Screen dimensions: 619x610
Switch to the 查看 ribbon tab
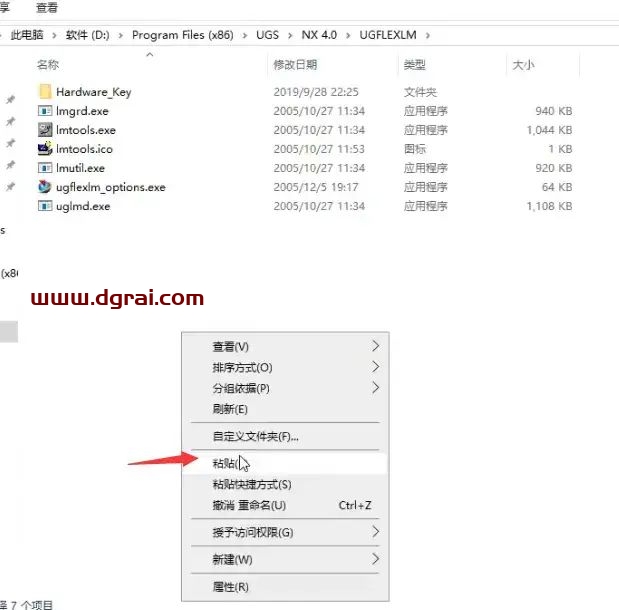click(46, 7)
